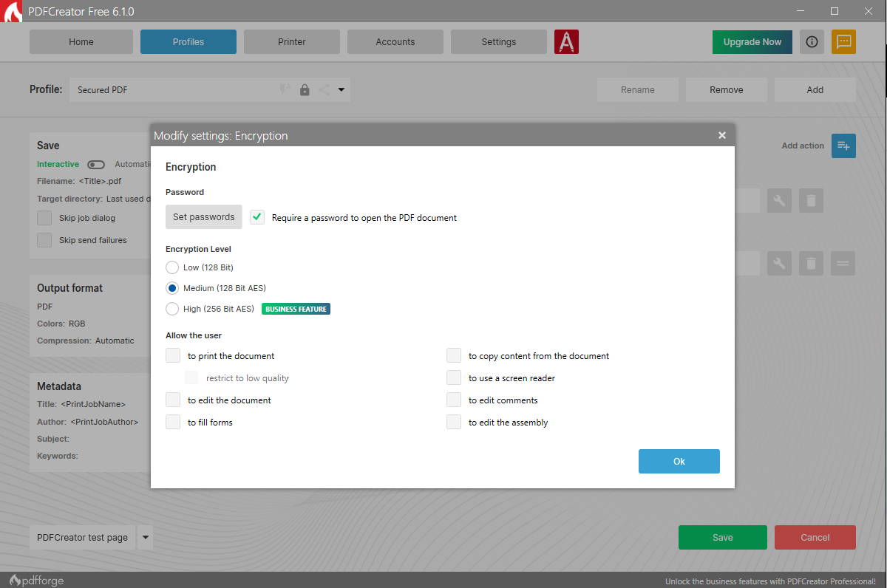The height and width of the screenshot is (588, 887).
Task: Allow the user to edit the document
Action: click(173, 400)
